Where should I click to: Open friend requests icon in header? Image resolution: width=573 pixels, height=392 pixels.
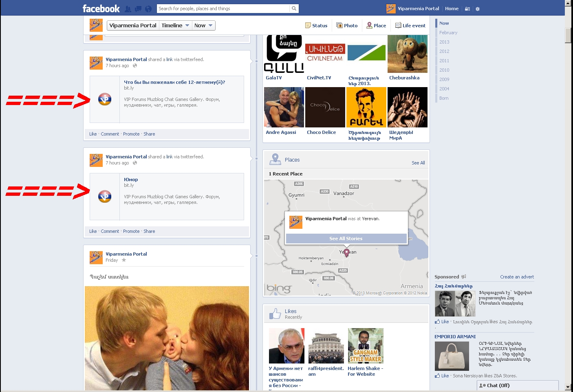click(128, 9)
